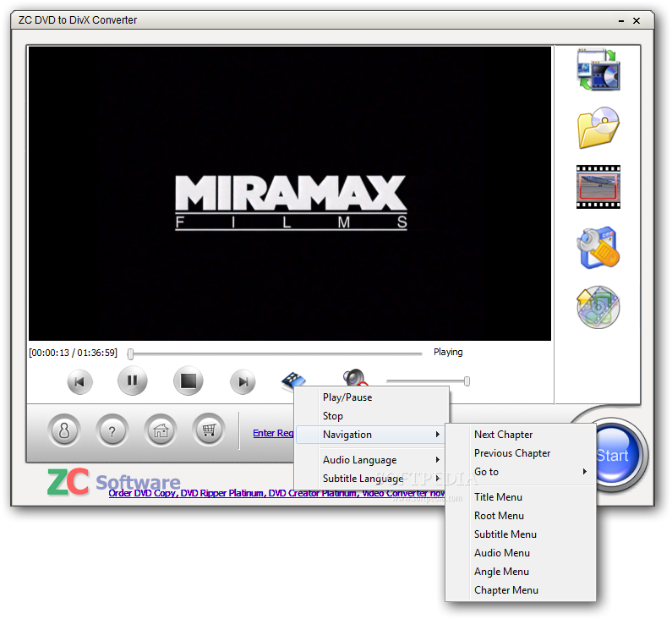Expand the Subtitle Language submenu
Viewport: 672px width, 619px height.
(x=371, y=478)
